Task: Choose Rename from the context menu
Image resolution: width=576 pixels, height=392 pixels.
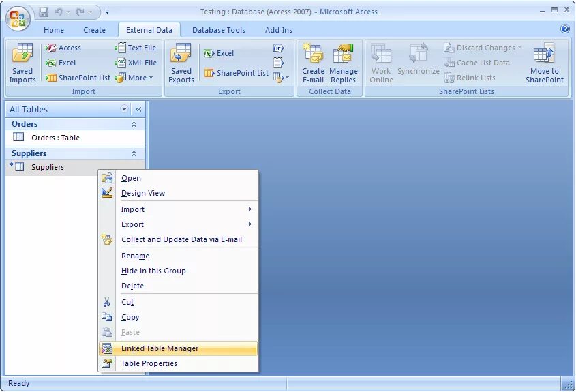Action: (179, 256)
